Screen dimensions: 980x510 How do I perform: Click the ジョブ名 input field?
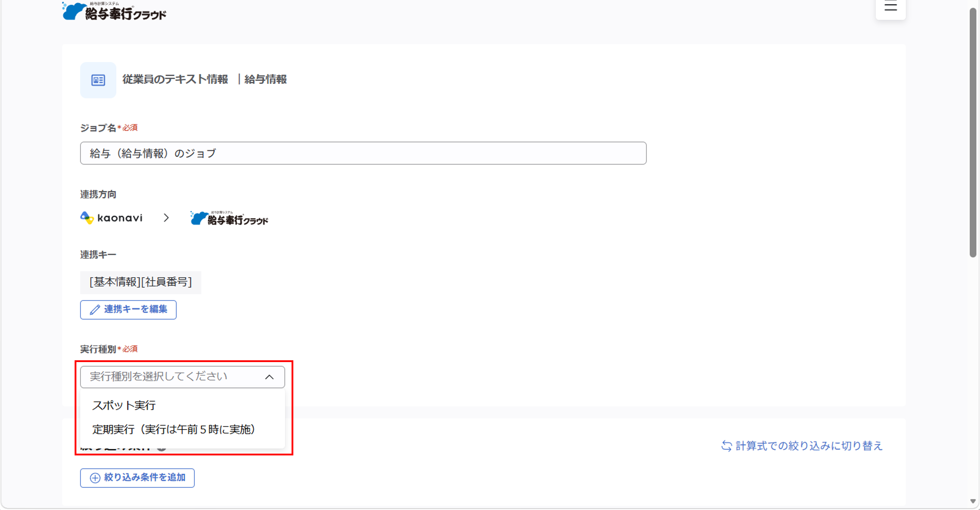pos(363,153)
